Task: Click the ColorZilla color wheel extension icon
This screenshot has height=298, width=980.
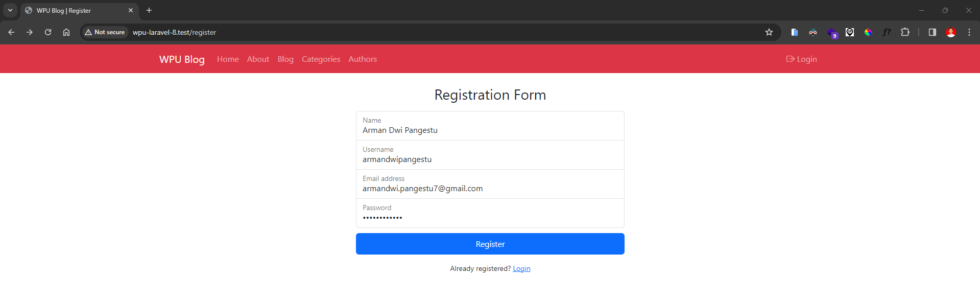Action: click(868, 32)
